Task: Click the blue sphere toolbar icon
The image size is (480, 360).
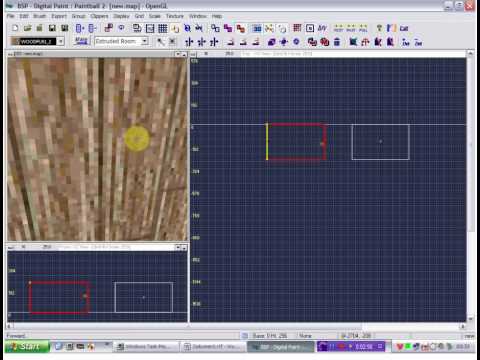Action: pyautogui.click(x=296, y=42)
